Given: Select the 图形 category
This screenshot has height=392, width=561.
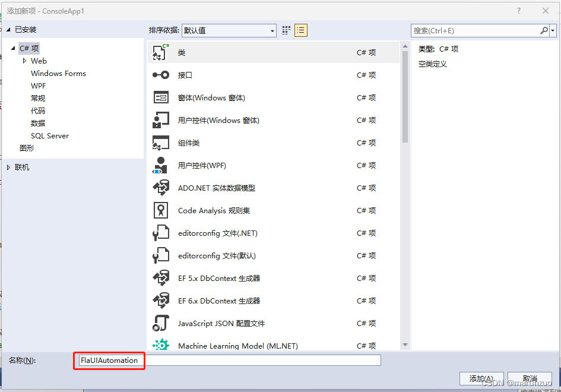Looking at the screenshot, I should click(x=27, y=148).
